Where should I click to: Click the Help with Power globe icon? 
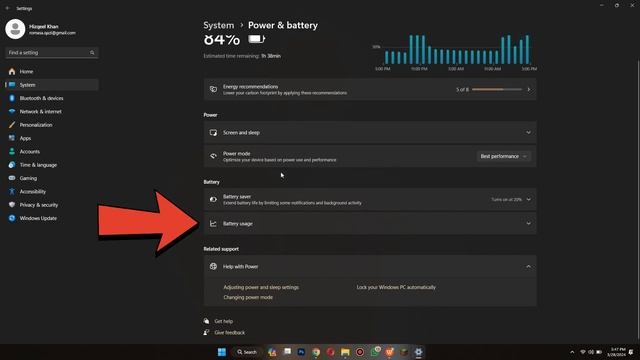(x=213, y=267)
